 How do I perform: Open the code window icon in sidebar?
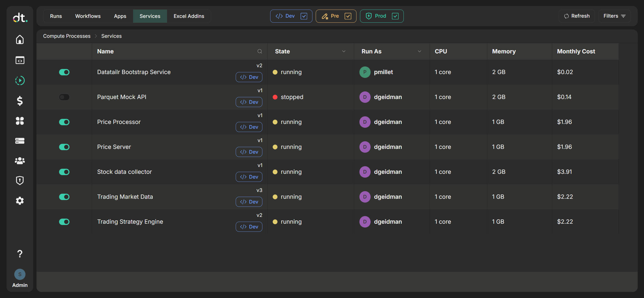[x=20, y=60]
